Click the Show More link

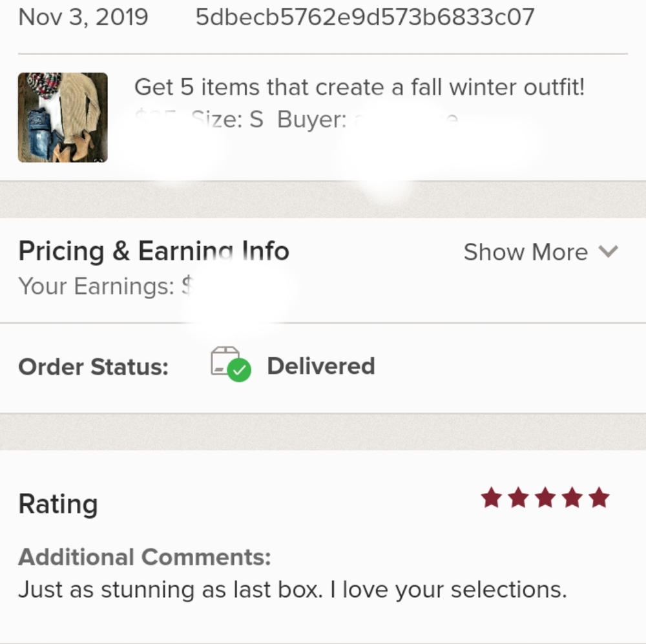tap(525, 252)
